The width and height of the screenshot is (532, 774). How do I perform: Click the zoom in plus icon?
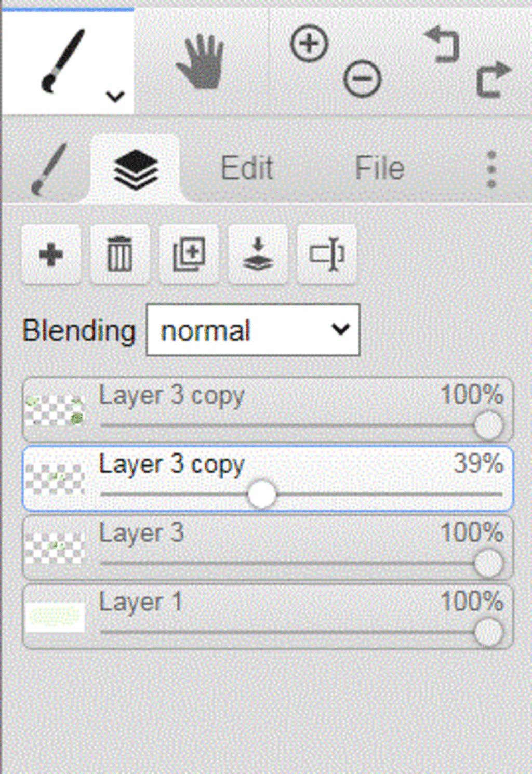point(309,44)
